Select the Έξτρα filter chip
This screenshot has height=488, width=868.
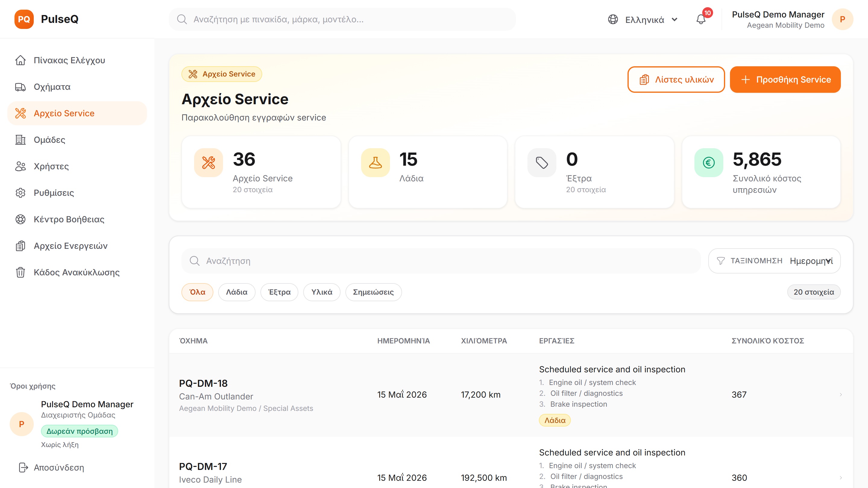point(279,292)
